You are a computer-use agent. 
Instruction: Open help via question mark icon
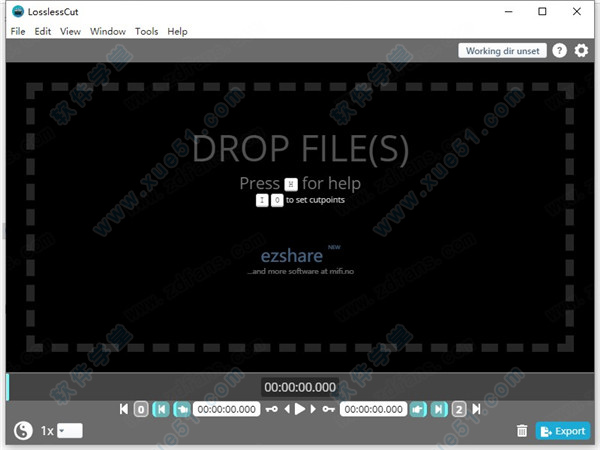pos(559,51)
